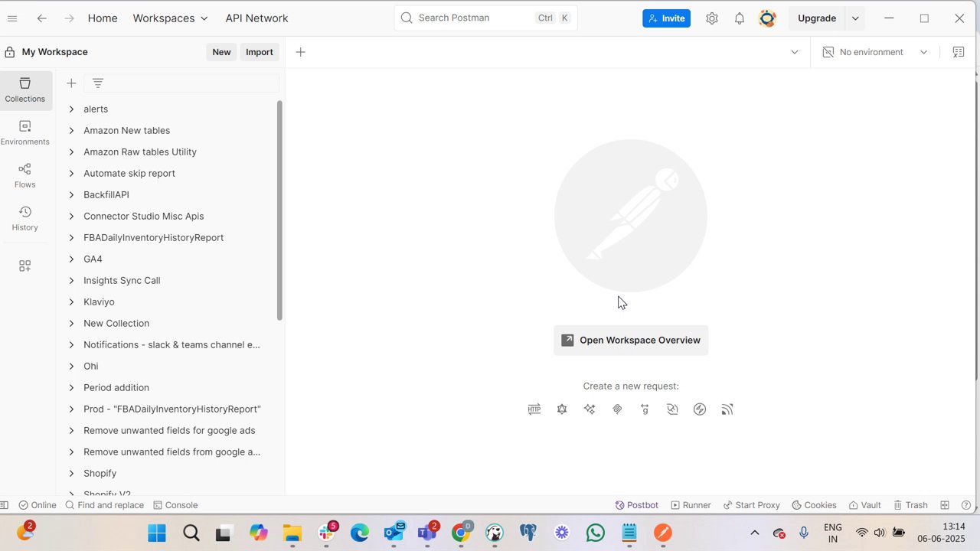Click the Search Postman field
The height and width of the screenshot is (551, 980).
point(486,18)
